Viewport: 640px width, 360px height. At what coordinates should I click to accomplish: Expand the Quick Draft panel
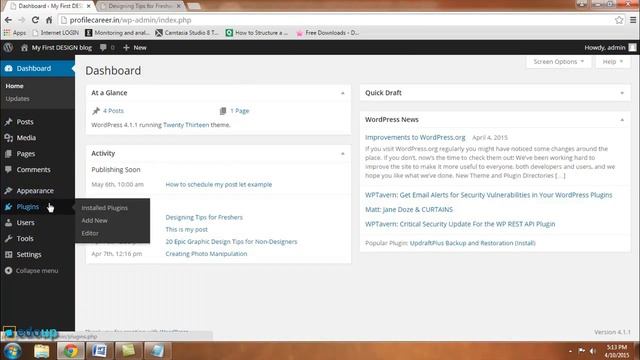[622, 93]
